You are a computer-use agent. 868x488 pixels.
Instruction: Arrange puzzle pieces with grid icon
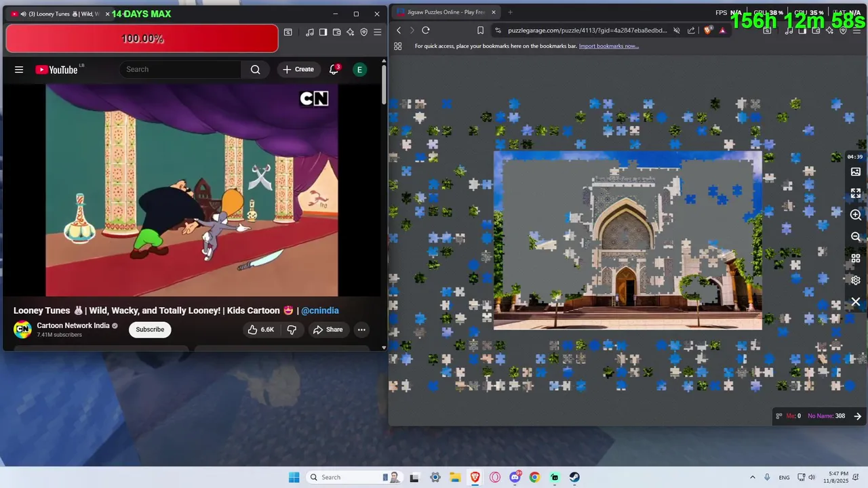(856, 258)
